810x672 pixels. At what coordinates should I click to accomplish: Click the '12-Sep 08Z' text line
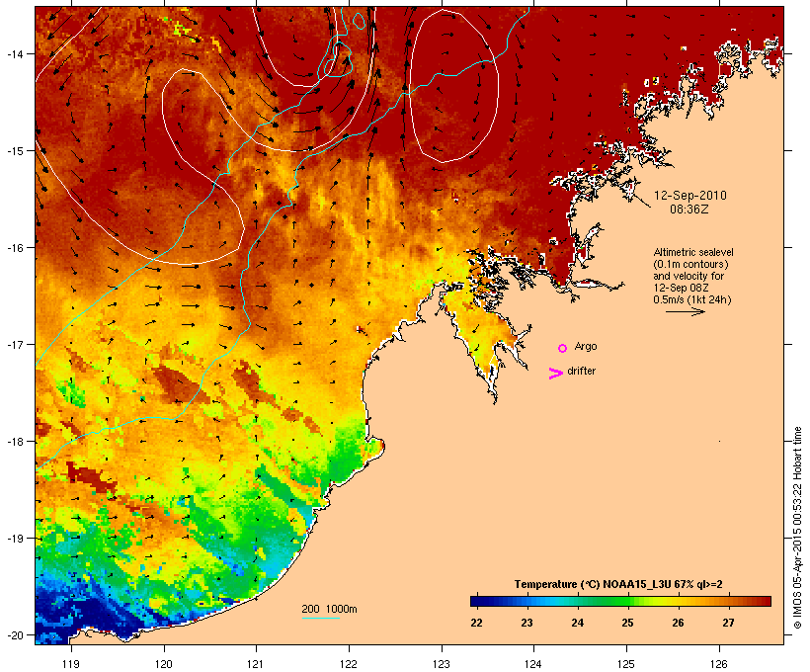point(681,288)
